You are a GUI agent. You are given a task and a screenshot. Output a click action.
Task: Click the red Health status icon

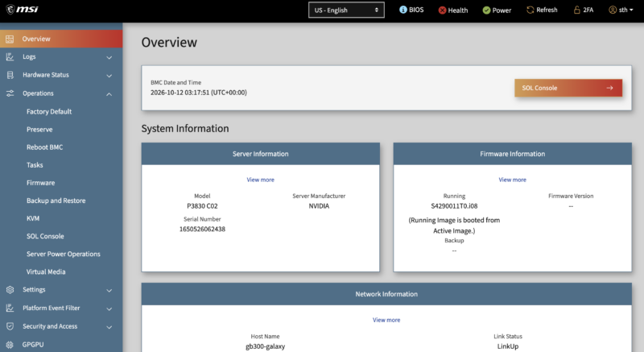coord(442,10)
